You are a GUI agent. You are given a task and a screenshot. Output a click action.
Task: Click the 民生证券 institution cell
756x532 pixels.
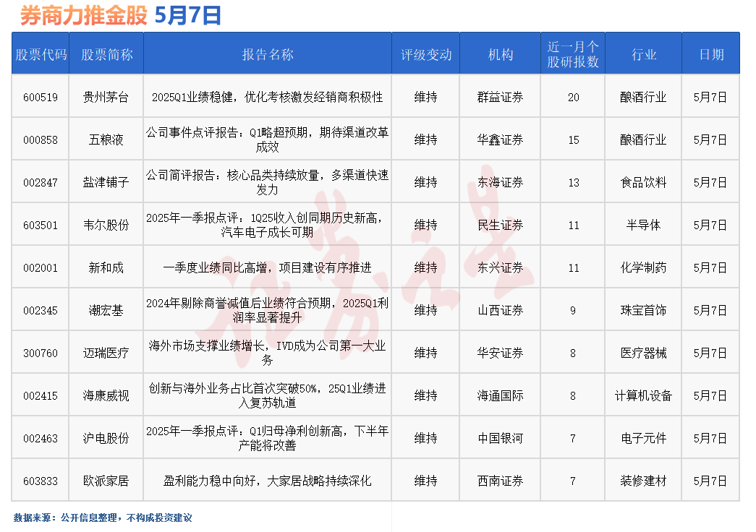point(501,226)
